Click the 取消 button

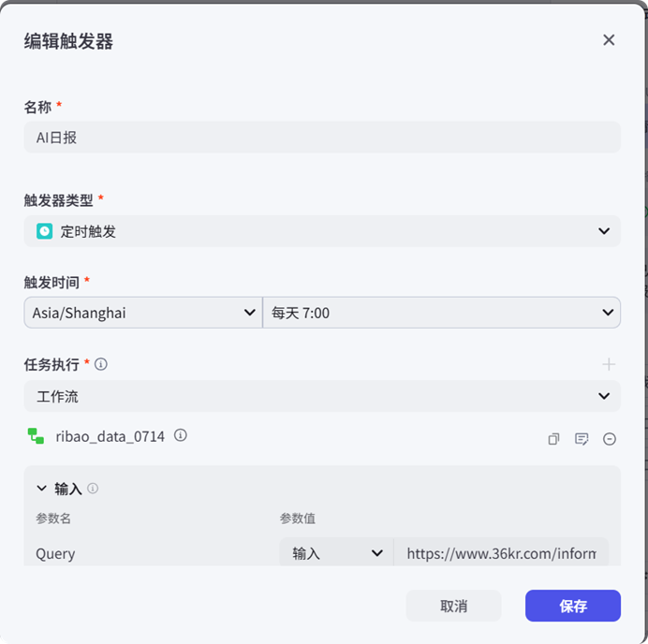click(x=453, y=606)
